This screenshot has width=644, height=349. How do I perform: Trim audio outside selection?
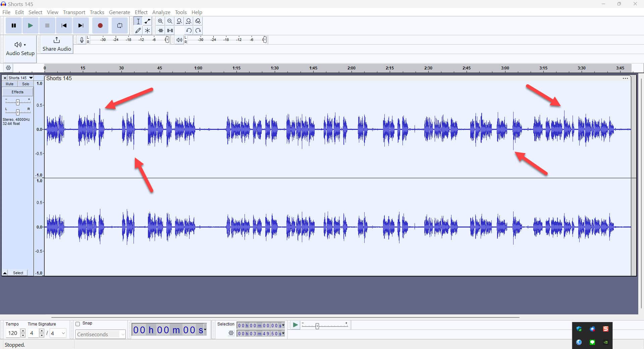[x=160, y=30]
